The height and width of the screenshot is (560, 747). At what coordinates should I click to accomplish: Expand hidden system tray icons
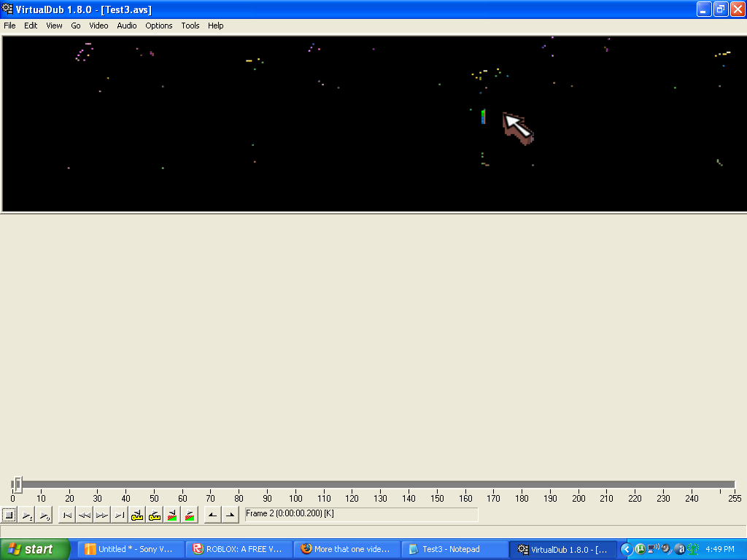[x=627, y=550]
